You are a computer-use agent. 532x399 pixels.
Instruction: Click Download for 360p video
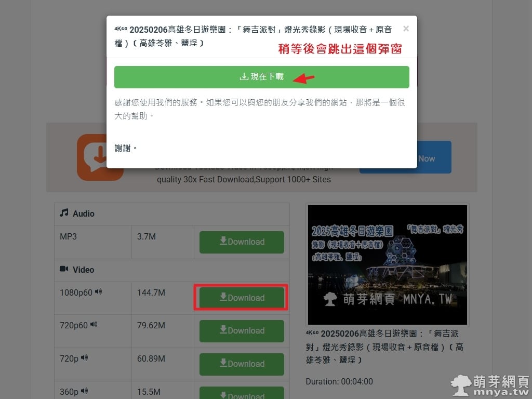[242, 394]
